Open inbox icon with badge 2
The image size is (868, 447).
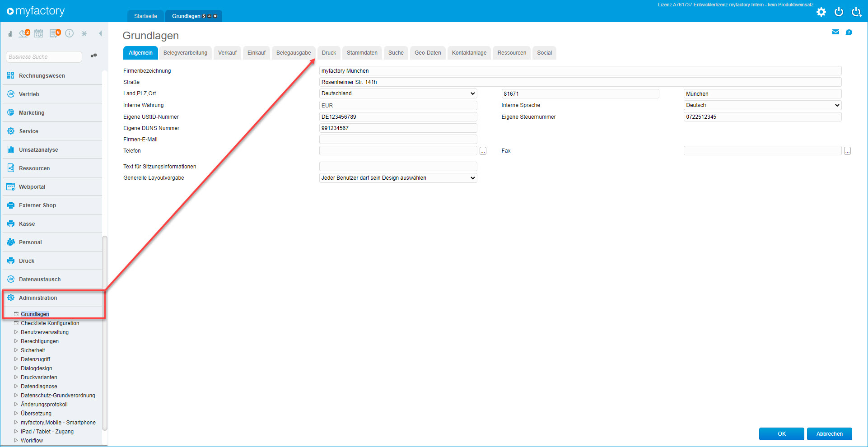(24, 33)
